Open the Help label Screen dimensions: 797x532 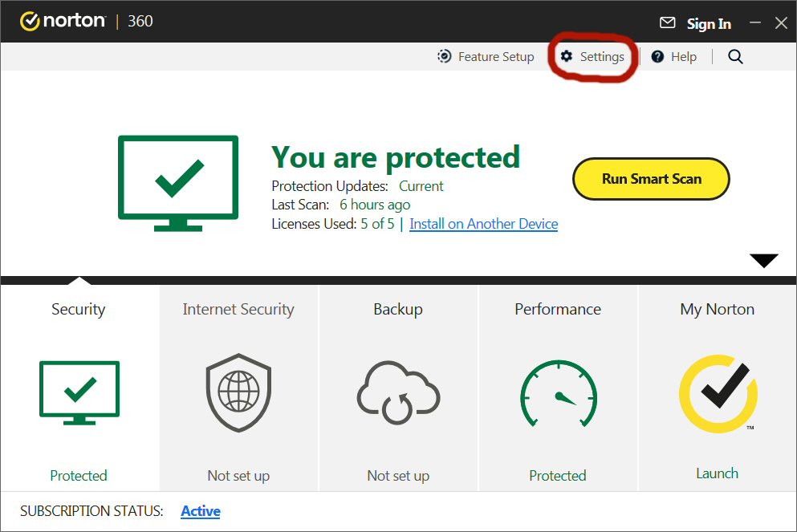pos(684,57)
